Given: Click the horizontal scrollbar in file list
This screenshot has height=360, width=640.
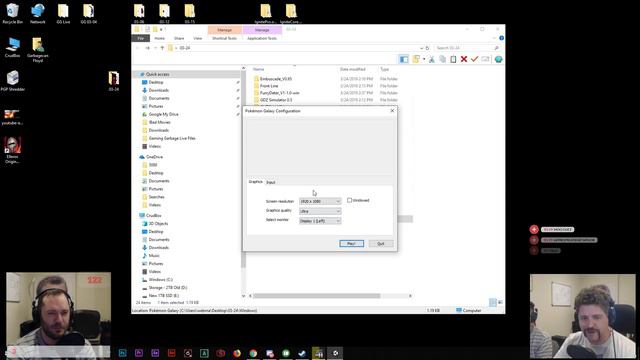Looking at the screenshot, I should pos(317,296).
